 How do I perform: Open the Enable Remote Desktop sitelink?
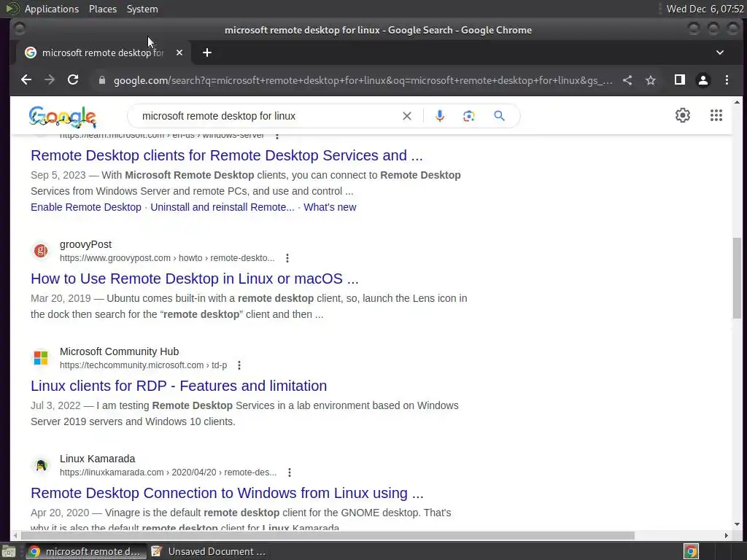pyautogui.click(x=86, y=207)
